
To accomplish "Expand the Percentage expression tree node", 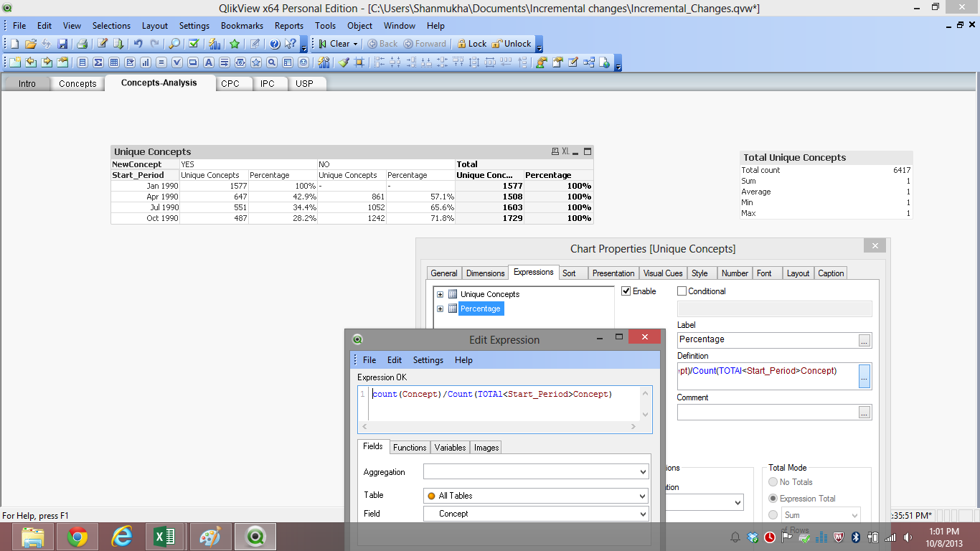I will pos(440,309).
